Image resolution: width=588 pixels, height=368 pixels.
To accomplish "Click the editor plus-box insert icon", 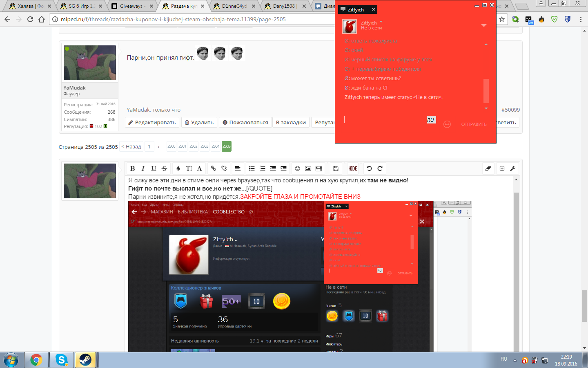I will point(502,168).
